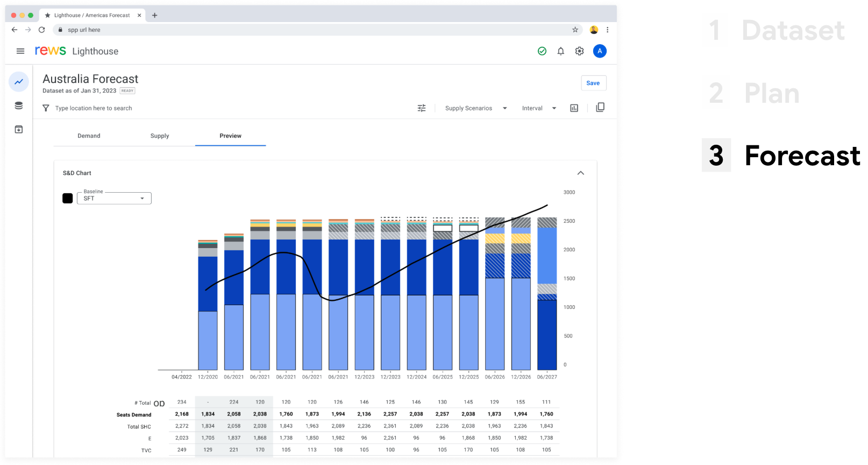Go back in the browser
868x465 pixels.
pos(15,30)
